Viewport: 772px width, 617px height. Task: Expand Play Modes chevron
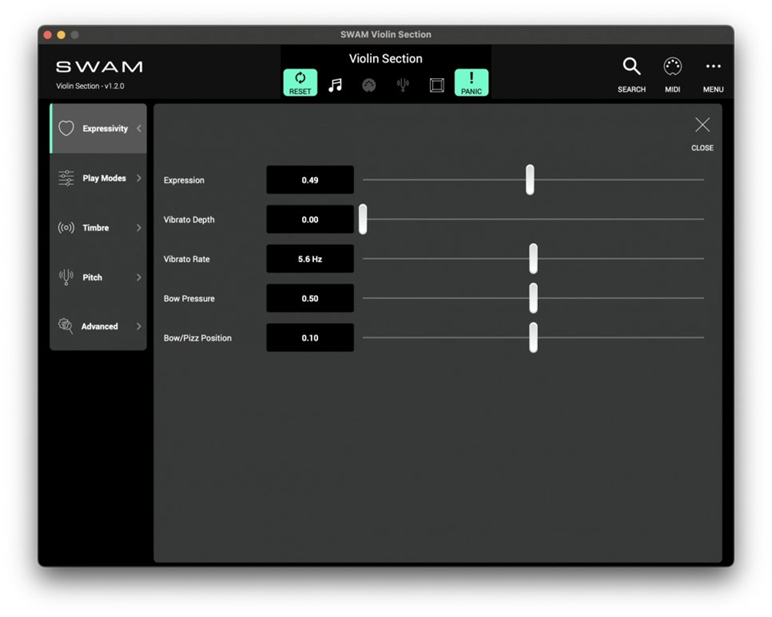(x=139, y=178)
